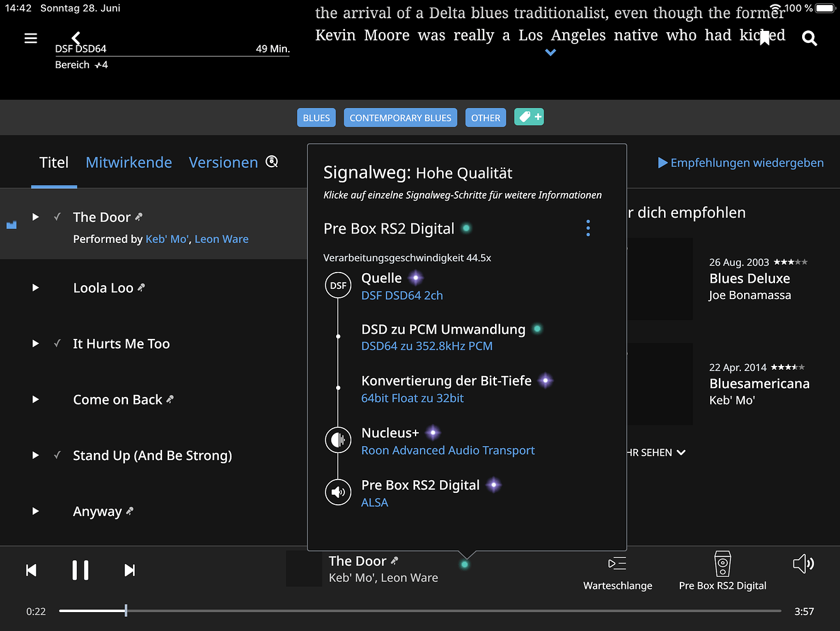Click the bookmark icon
840x631 pixels.
pos(764,38)
